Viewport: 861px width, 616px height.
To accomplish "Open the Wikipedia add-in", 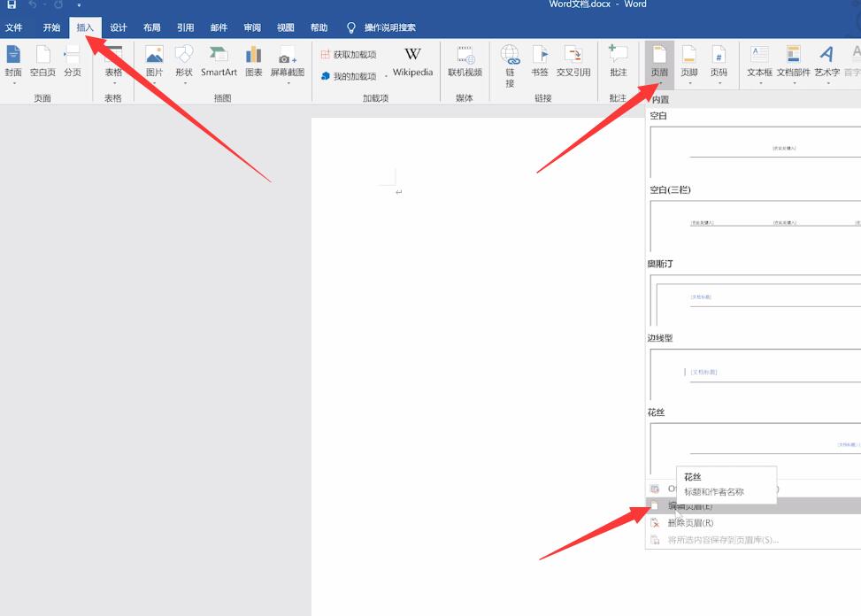I will [413, 61].
